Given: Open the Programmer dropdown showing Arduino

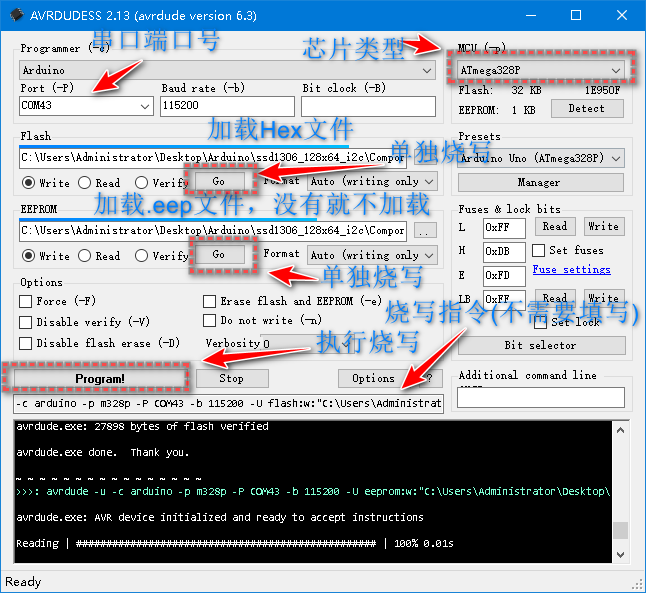Looking at the screenshot, I should click(227, 70).
